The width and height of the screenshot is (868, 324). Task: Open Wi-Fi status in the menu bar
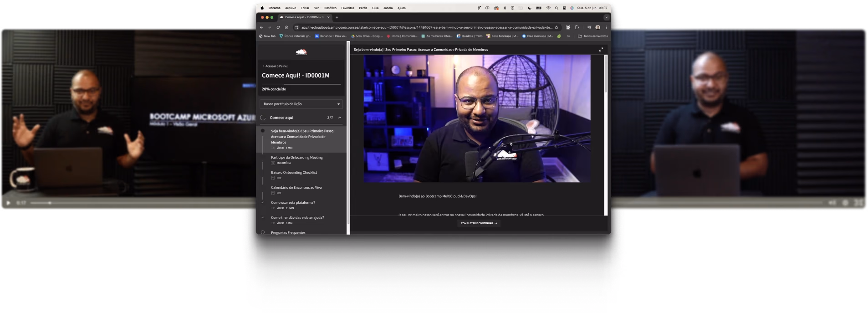[x=548, y=8]
